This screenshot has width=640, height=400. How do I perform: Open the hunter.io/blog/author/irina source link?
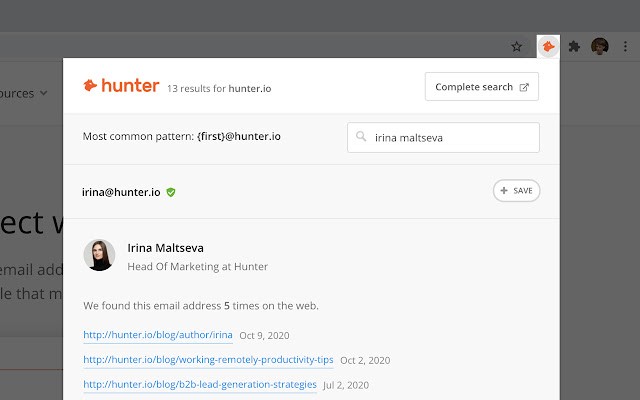[158, 335]
